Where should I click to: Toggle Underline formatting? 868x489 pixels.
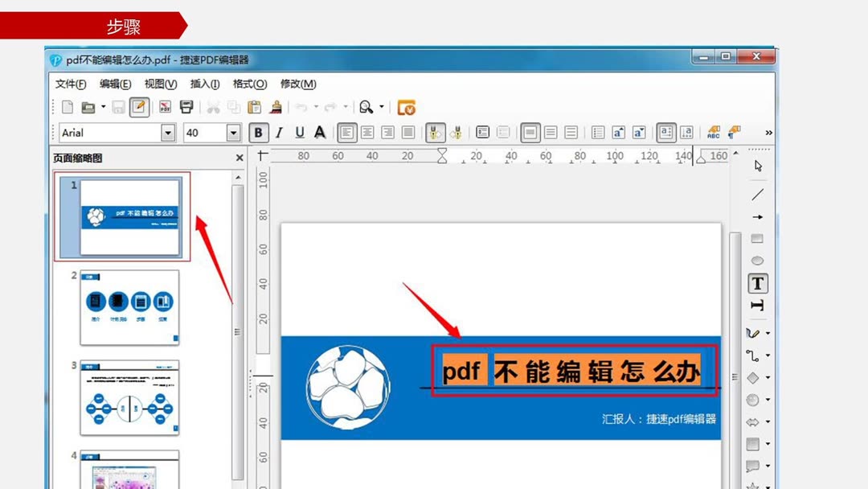298,132
